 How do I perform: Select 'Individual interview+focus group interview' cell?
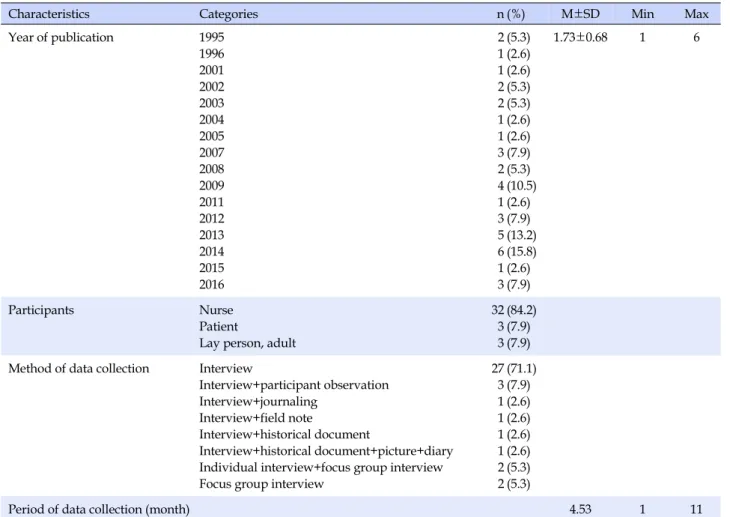tap(321, 468)
